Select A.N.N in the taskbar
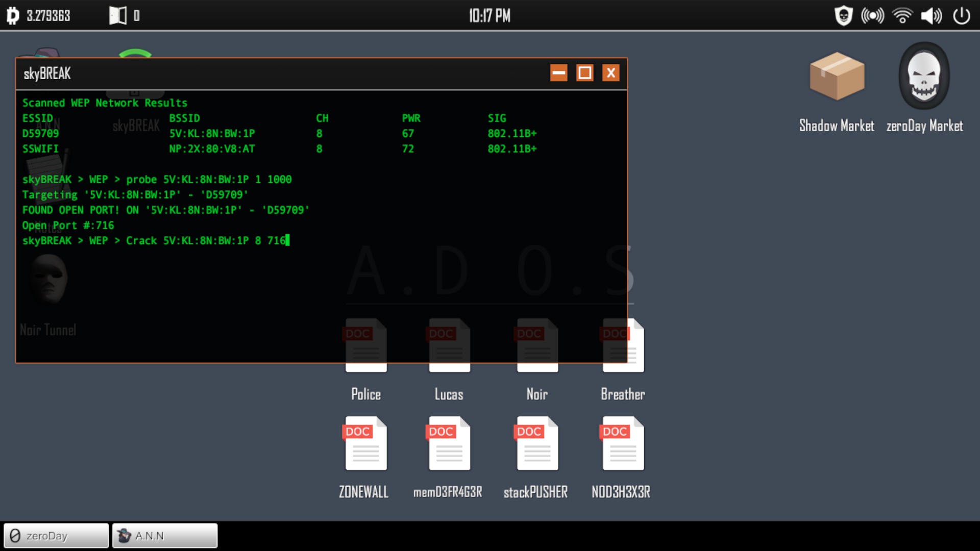Screen dimensions: 980x551 pos(165,536)
